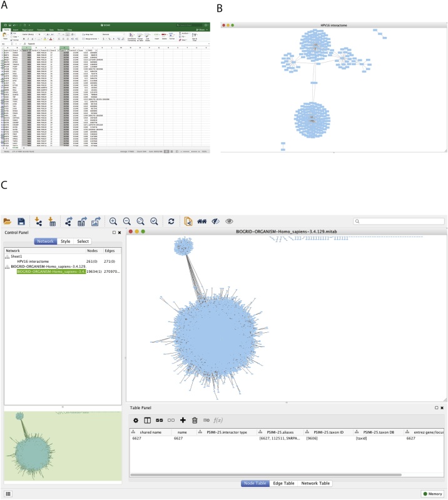Click the Import Table from File icon

pos(52,221)
